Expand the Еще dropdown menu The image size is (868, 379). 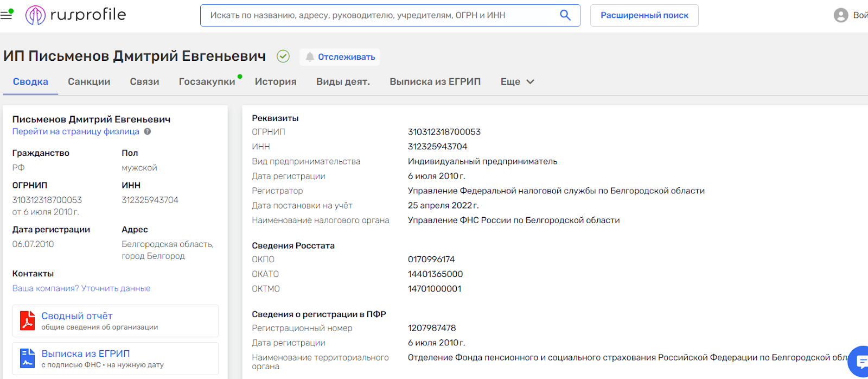pos(517,81)
